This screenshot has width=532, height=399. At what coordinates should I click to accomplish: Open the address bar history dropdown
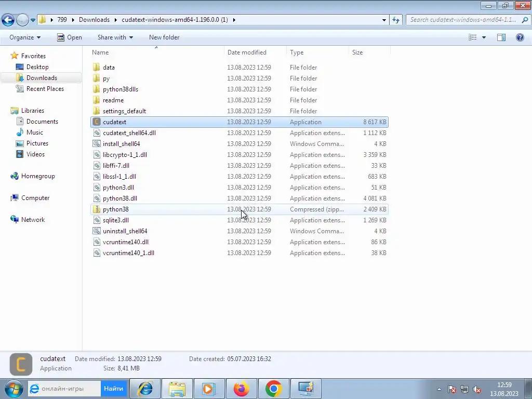(384, 20)
